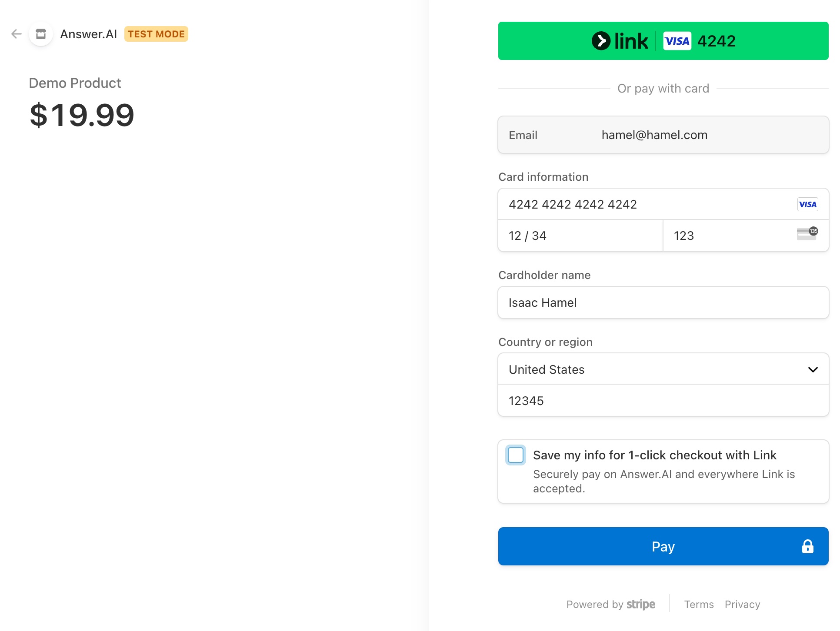Click the Visa badge in Link button
The width and height of the screenshot is (840, 631).
tap(677, 41)
